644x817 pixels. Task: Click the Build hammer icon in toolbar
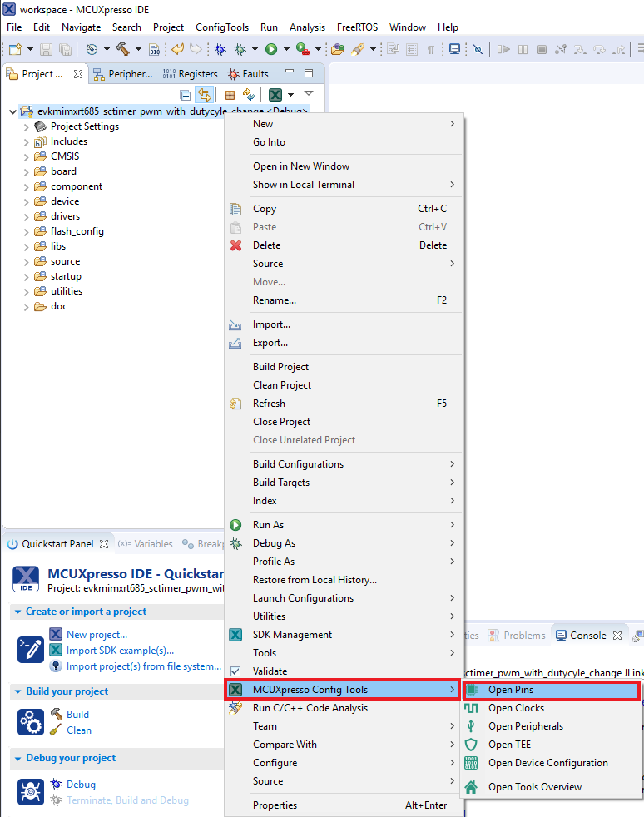coord(122,50)
